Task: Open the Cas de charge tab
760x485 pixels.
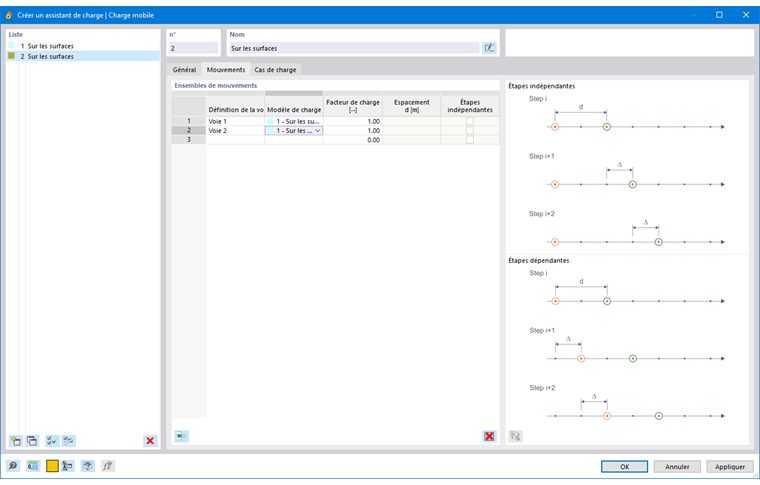Action: tap(275, 70)
